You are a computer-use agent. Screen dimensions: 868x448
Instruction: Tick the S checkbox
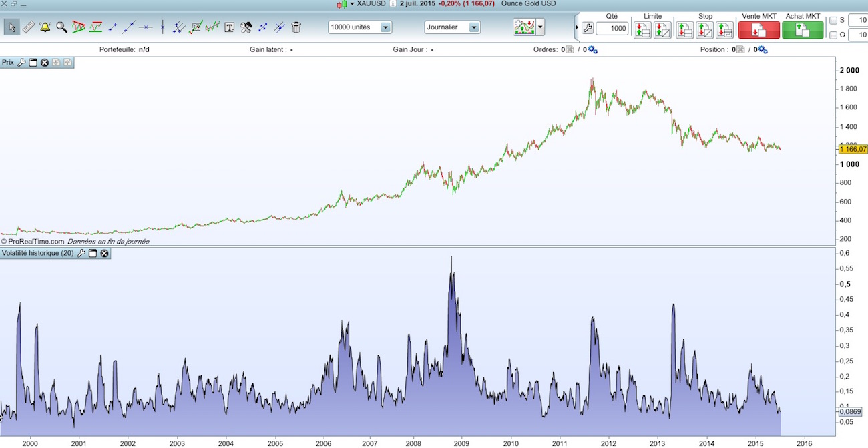click(833, 21)
